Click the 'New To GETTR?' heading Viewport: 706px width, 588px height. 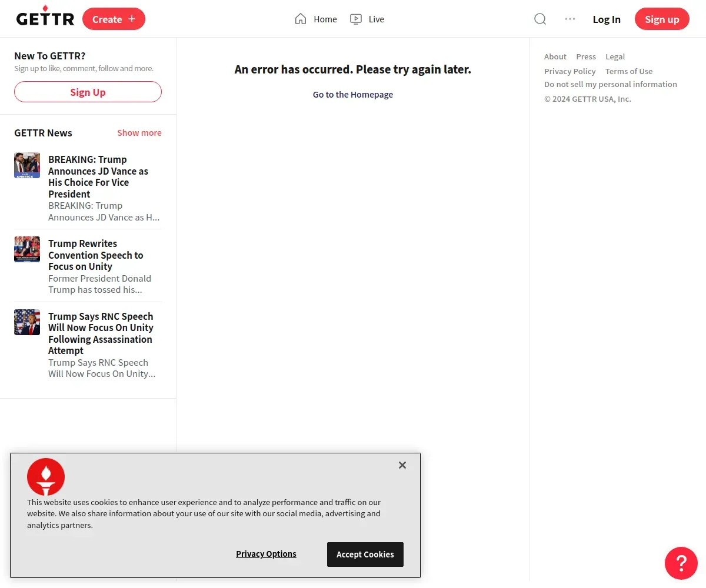(x=50, y=56)
